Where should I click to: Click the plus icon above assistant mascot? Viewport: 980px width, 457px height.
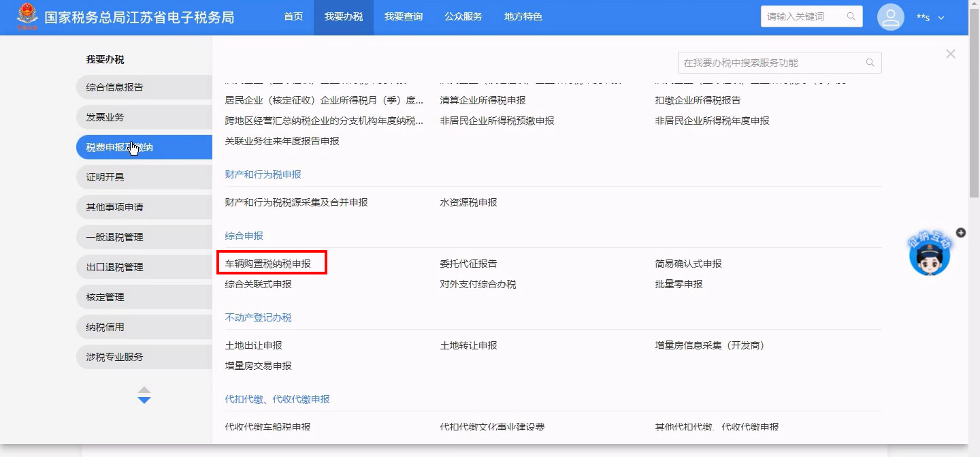(960, 233)
